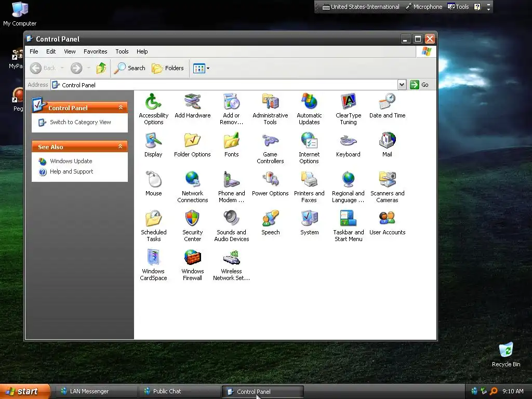The width and height of the screenshot is (532, 399).
Task: Open the Fonts folder
Action: 231,144
